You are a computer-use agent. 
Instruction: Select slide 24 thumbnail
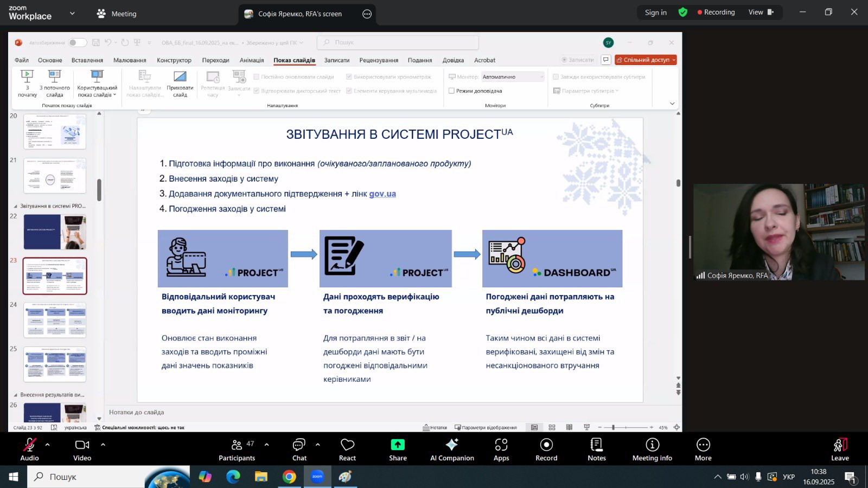pyautogui.click(x=55, y=320)
